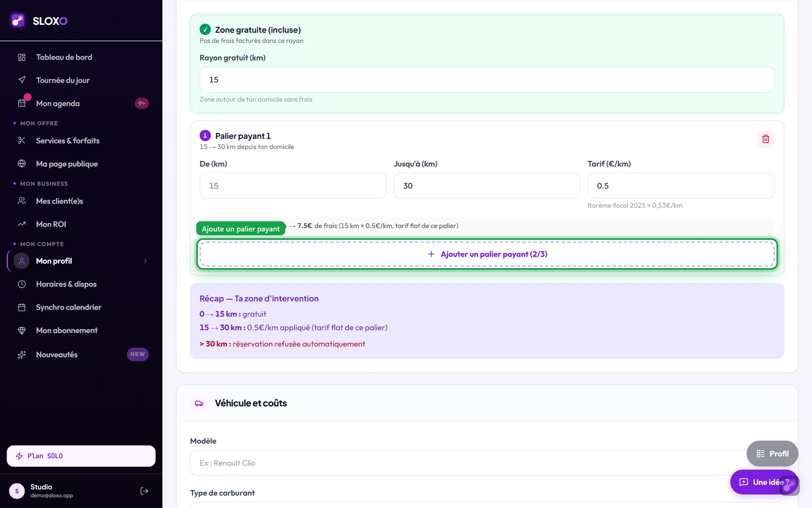Click the Récap — Ta zone d'intervention heading

[259, 299]
